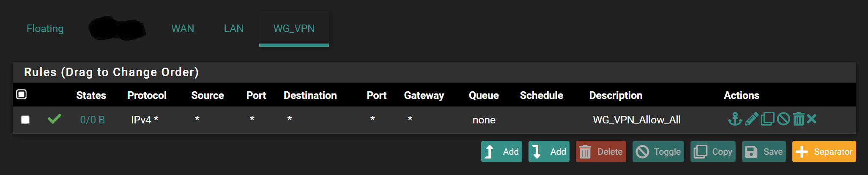Copy the rule using the row copy icon
Screen dimensions: 868x175
tap(767, 119)
